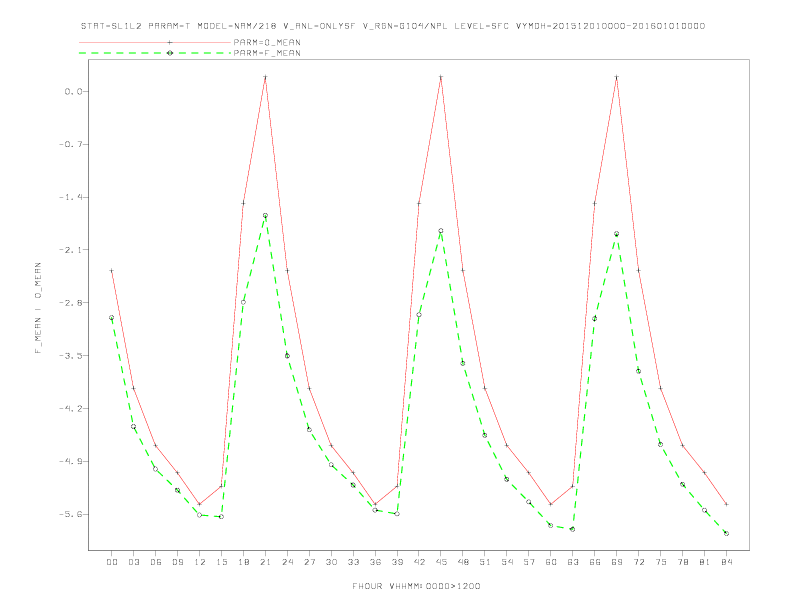
Task: Click the x-axis tick label 69
Action: coord(617,562)
